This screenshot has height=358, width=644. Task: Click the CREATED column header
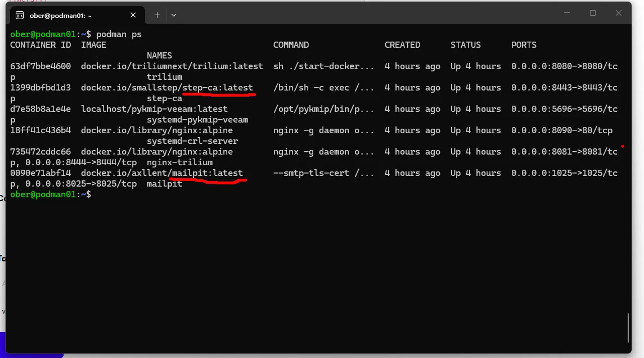click(x=402, y=45)
